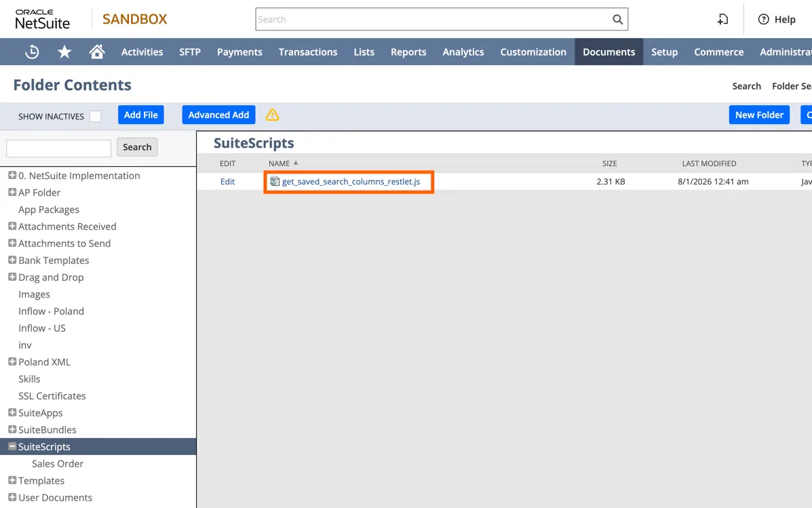Open the SFTP menu
Viewport: 812px width, 508px height.
190,52
